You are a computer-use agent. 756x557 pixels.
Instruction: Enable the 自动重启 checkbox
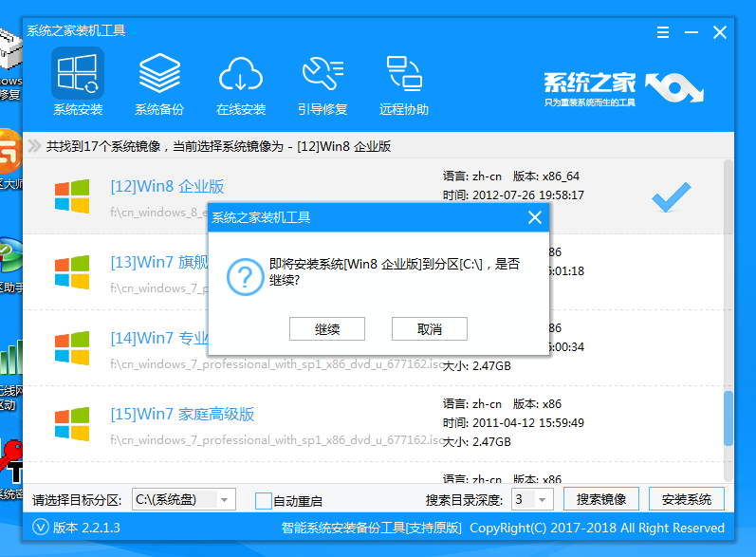click(263, 500)
